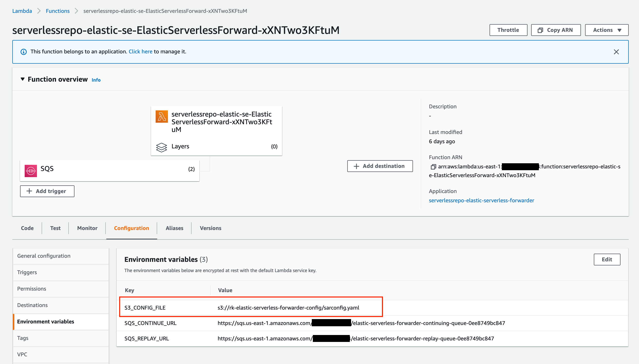Select General configuration in the sidebar
This screenshot has width=639, height=364.
[x=61, y=256]
